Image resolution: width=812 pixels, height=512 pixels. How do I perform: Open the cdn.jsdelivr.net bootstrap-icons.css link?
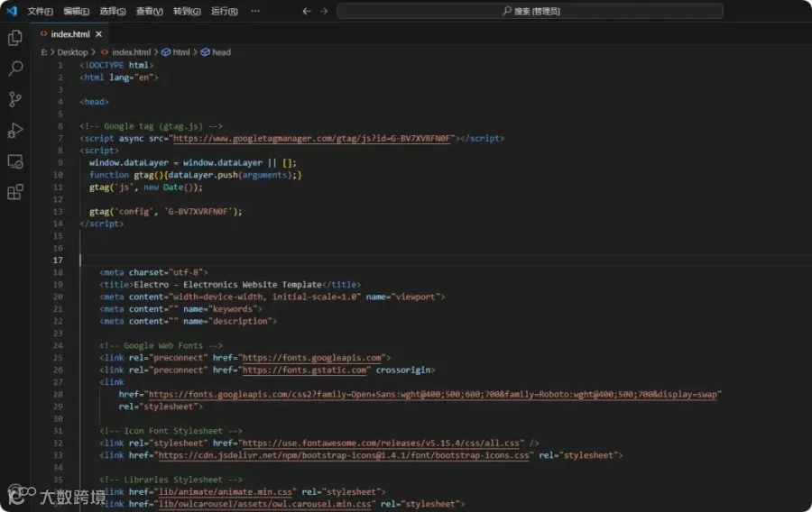[344, 455]
